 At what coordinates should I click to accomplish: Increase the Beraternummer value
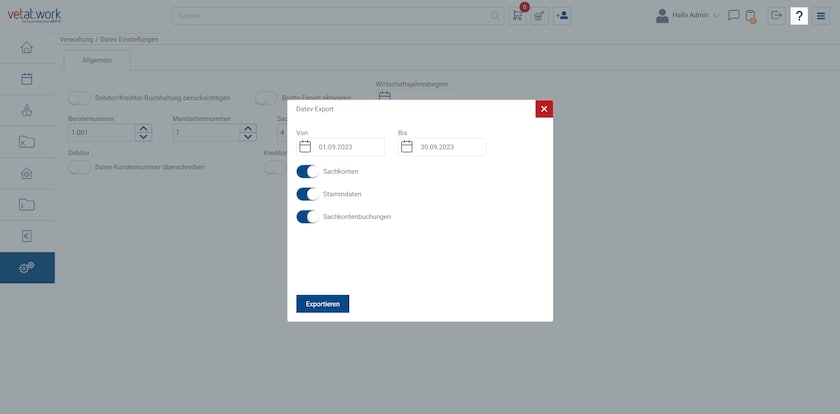pos(143,129)
